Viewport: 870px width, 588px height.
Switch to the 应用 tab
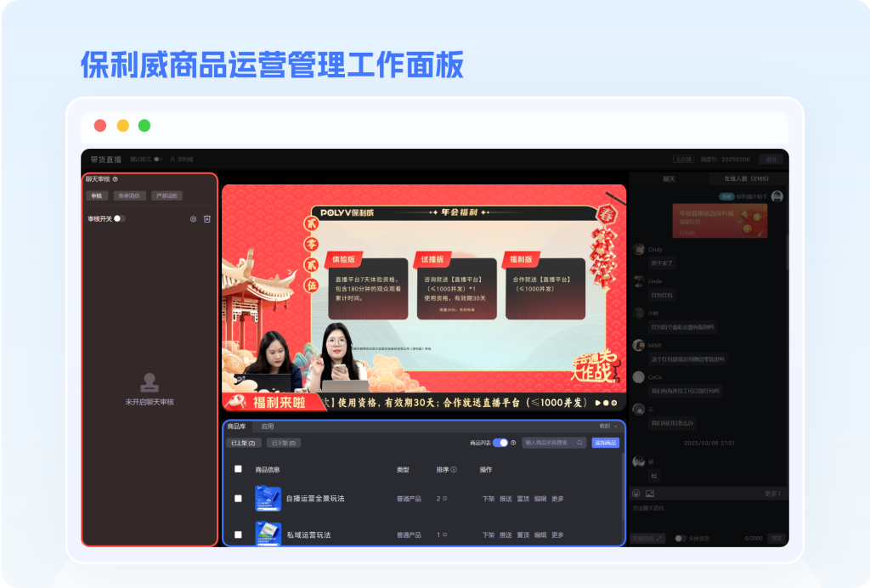[x=268, y=426]
